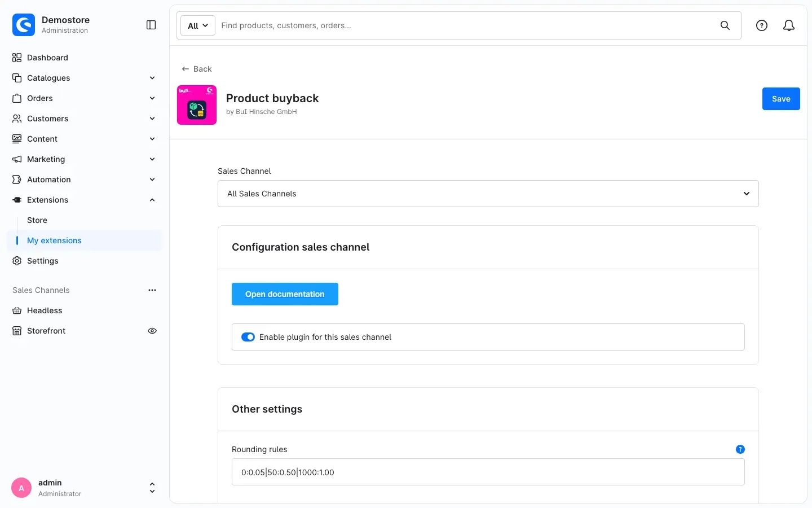Click 'by BuI Hinsche GmbH' text
This screenshot has width=812, height=508.
[x=262, y=112]
